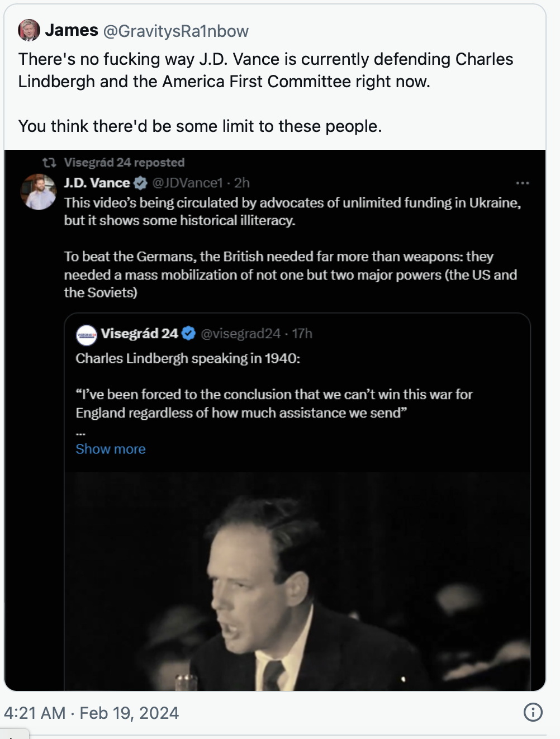
Task: Select the J.D. Vance display name
Action: point(97,183)
